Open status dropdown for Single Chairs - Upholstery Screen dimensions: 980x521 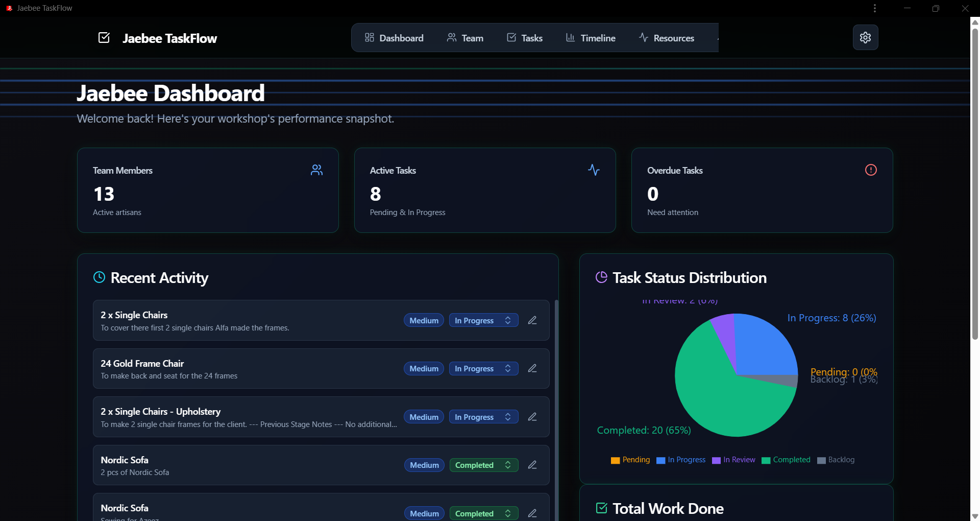point(483,417)
